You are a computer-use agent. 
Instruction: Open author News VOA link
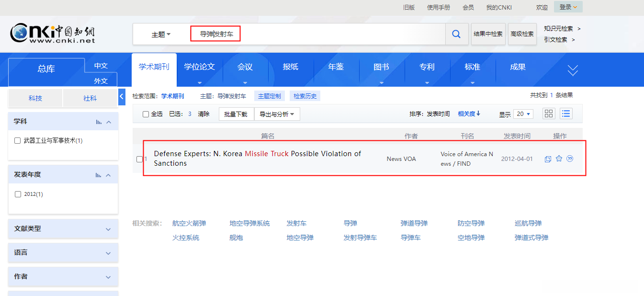pyautogui.click(x=401, y=159)
